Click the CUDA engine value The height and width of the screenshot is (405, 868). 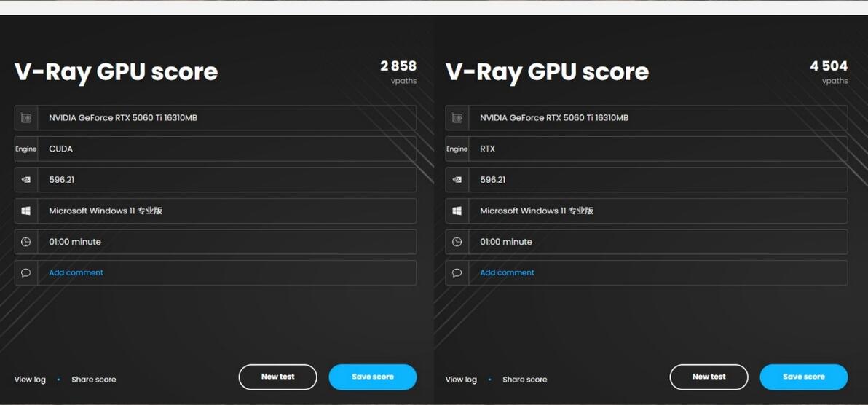61,149
